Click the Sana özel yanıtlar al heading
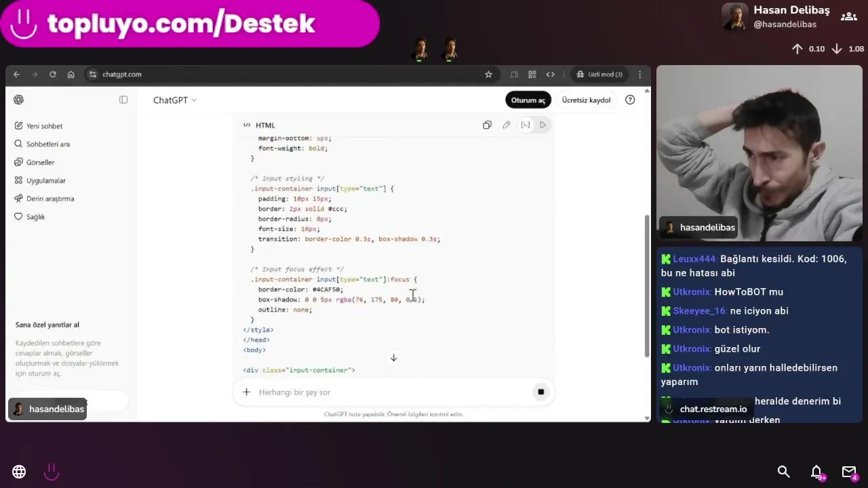868x488 pixels. tap(47, 325)
